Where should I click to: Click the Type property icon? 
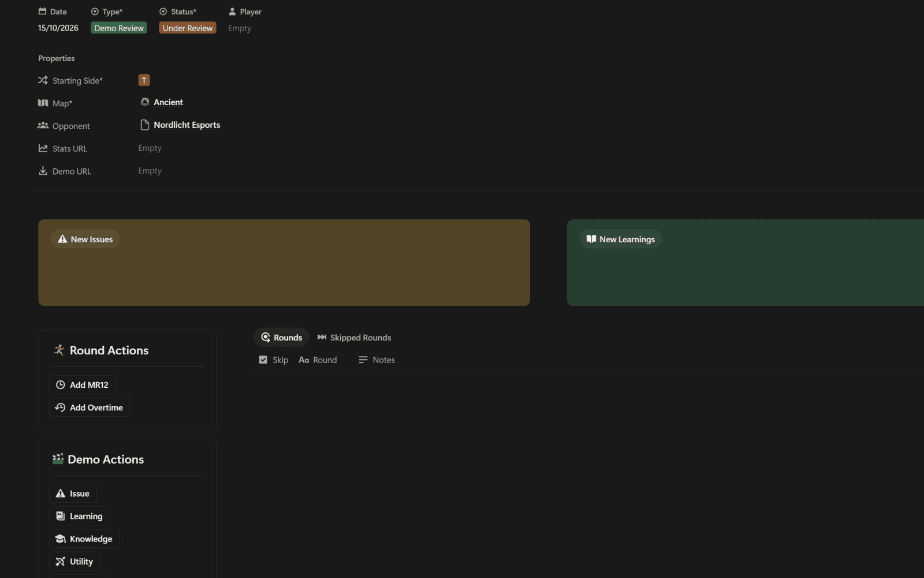click(95, 11)
